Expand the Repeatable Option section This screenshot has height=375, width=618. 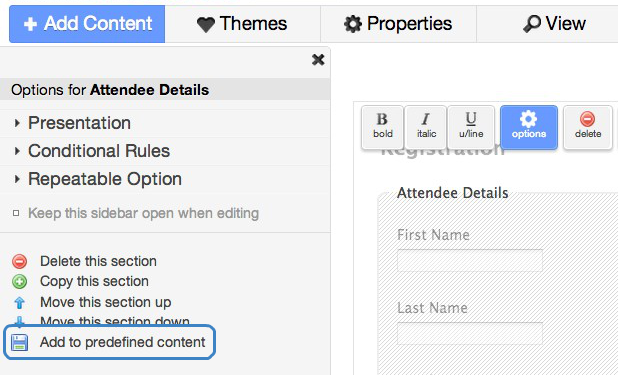104,179
